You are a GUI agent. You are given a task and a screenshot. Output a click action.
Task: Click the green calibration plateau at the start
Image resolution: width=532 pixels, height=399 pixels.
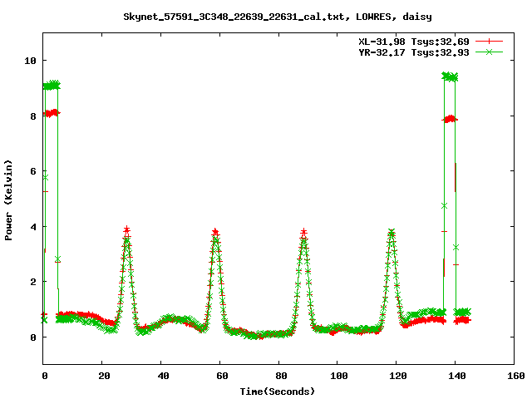tap(52, 85)
